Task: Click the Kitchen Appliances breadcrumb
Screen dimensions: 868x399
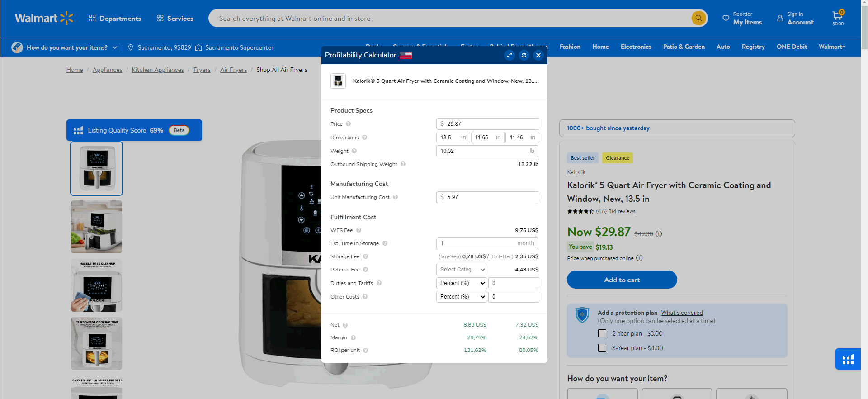Action: point(158,70)
